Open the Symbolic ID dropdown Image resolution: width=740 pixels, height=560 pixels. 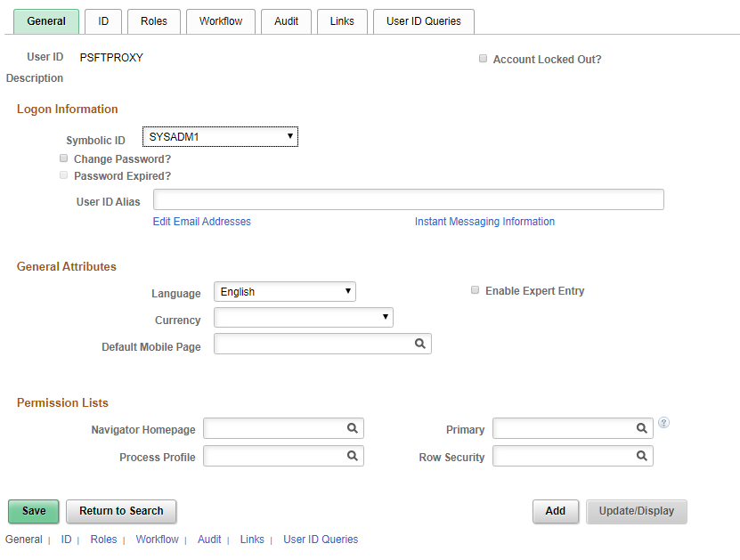click(x=290, y=136)
